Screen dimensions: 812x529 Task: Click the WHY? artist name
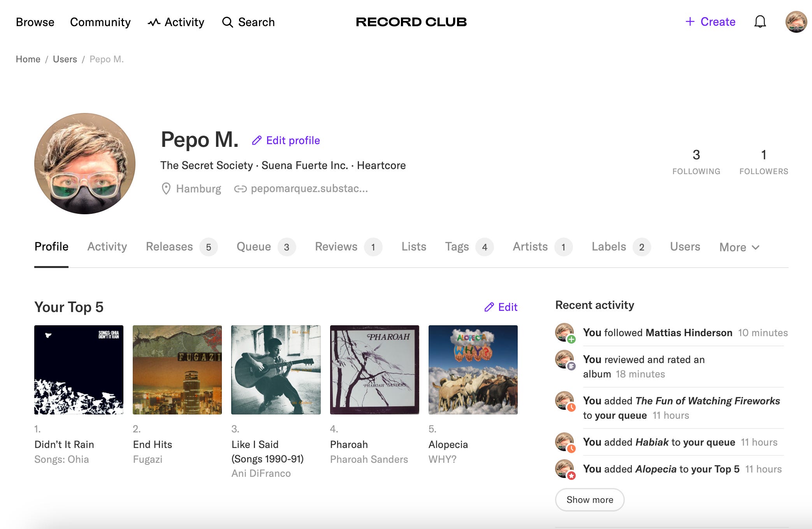click(x=443, y=459)
